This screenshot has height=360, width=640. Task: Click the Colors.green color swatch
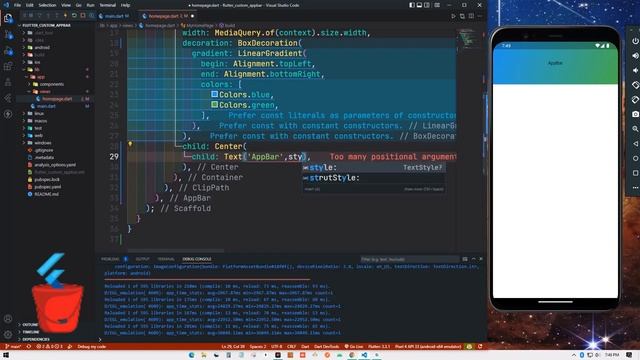(x=214, y=104)
